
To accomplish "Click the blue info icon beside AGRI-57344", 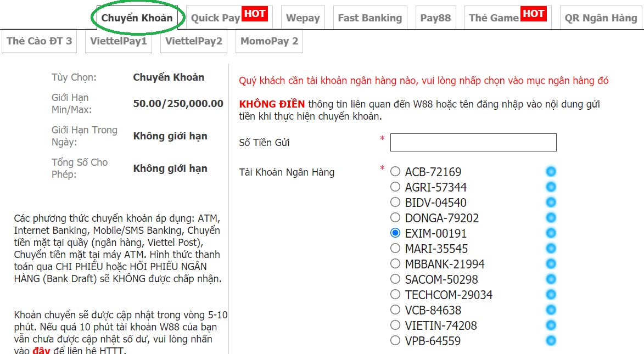I will 551,187.
